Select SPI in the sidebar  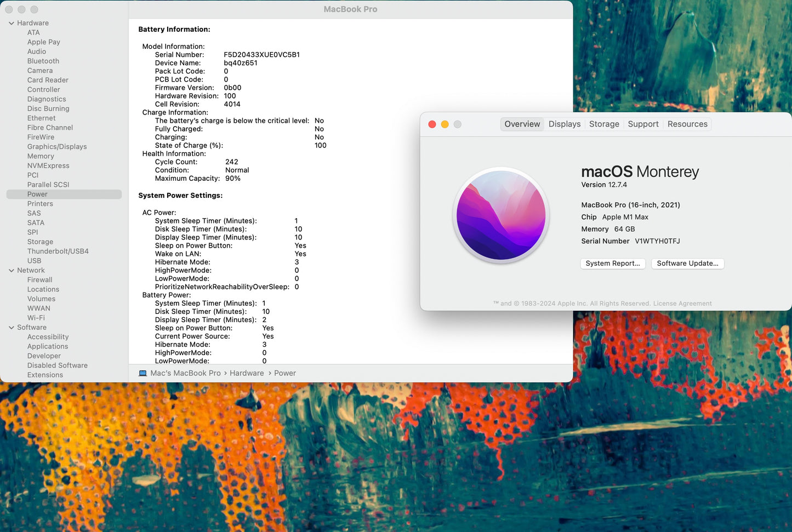(x=33, y=232)
